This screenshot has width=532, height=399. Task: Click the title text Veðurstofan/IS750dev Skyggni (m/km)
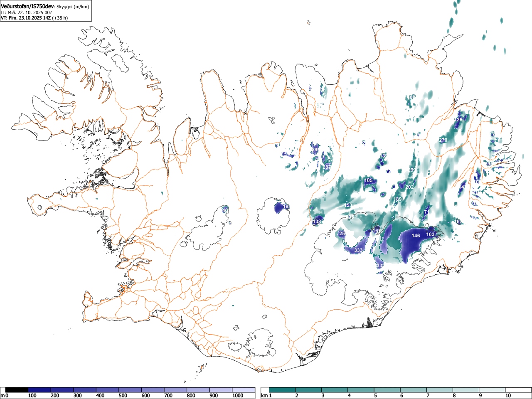click(46, 6)
